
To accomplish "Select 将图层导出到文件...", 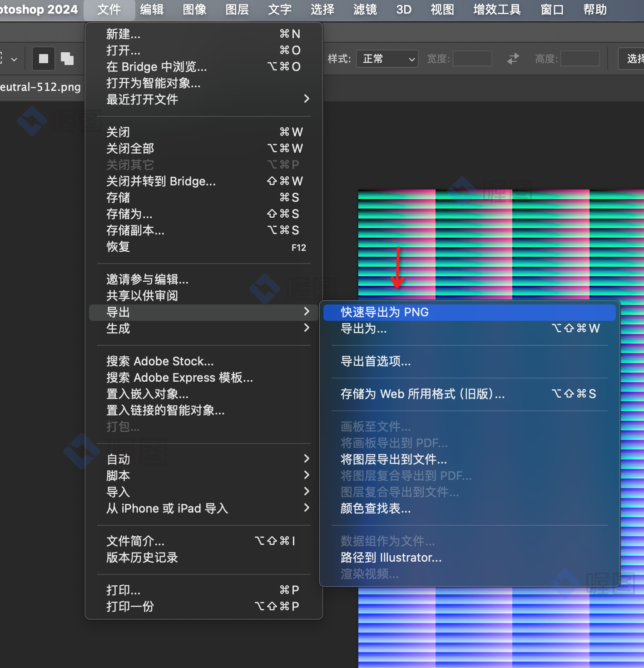I will (470, 459).
